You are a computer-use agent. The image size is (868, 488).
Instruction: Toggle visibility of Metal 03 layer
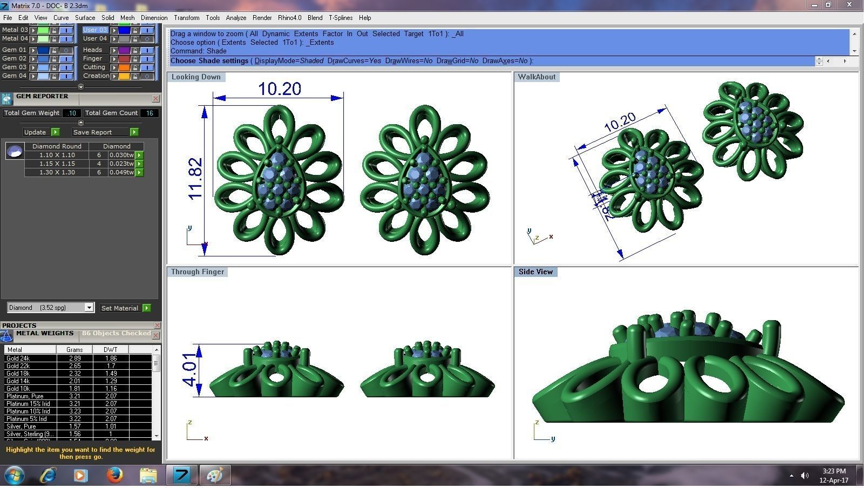tap(66, 30)
